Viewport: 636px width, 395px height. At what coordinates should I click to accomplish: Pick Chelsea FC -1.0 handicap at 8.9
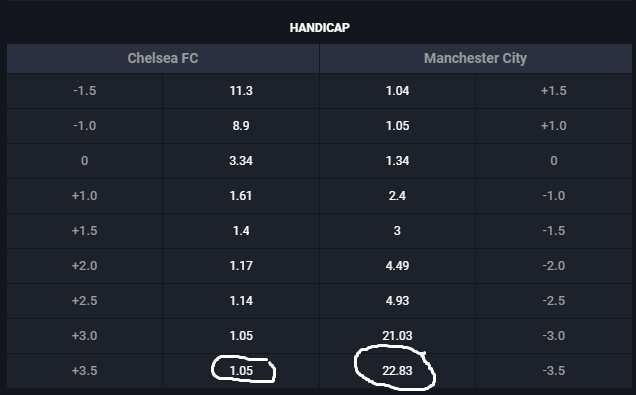241,126
